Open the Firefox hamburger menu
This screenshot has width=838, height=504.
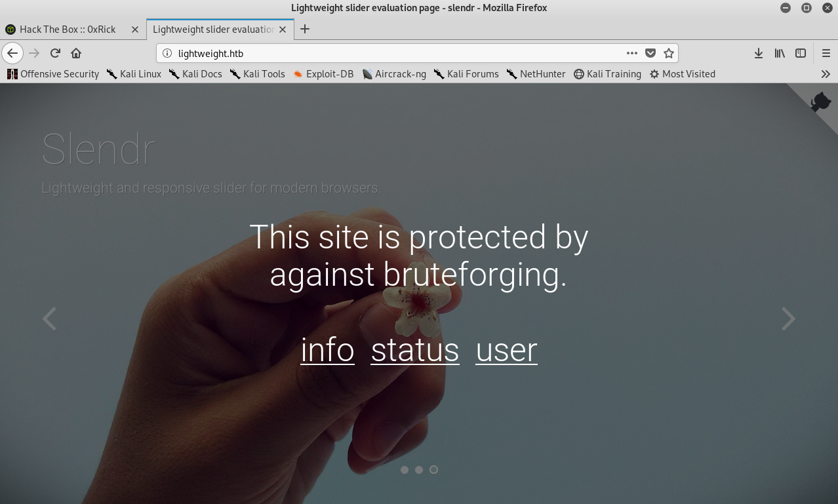(x=826, y=53)
